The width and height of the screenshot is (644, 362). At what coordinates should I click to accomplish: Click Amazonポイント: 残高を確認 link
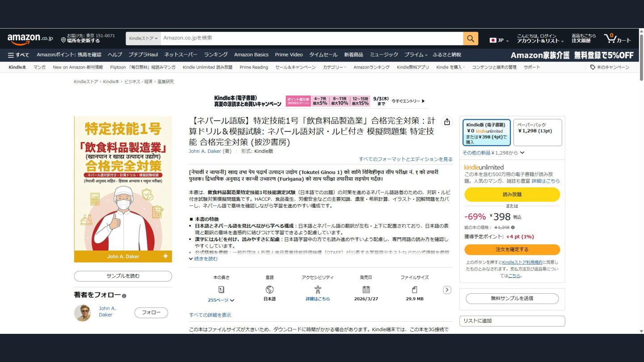tap(69, 55)
